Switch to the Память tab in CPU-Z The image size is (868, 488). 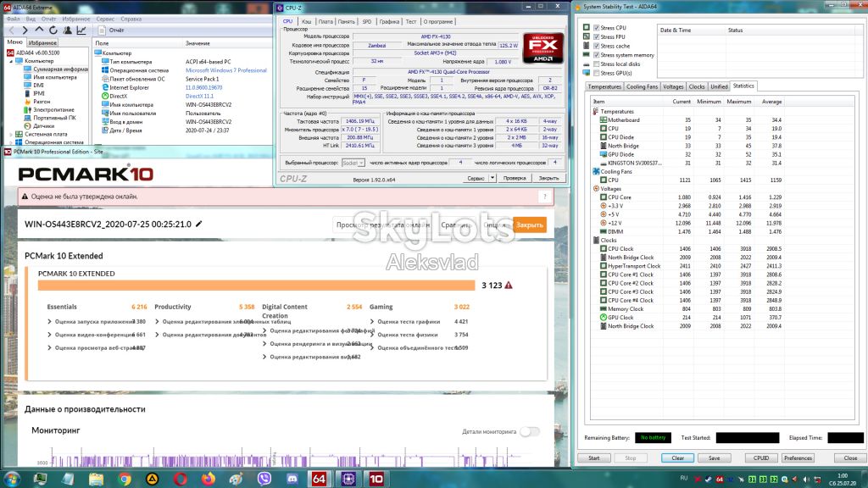(x=347, y=21)
